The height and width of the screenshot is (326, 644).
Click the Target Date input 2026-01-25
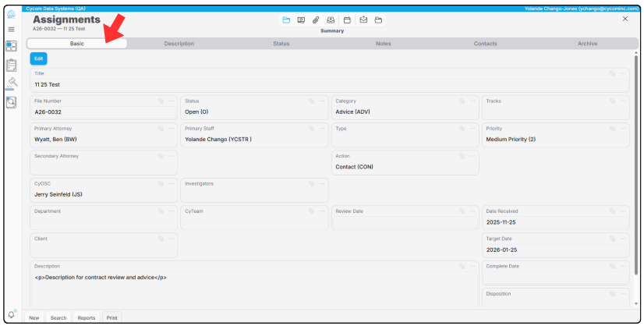pyautogui.click(x=555, y=250)
